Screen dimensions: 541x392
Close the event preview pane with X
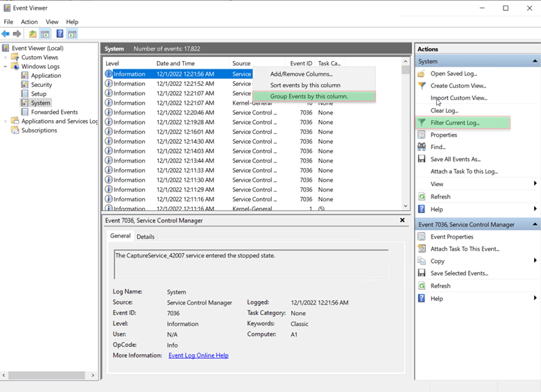point(402,220)
